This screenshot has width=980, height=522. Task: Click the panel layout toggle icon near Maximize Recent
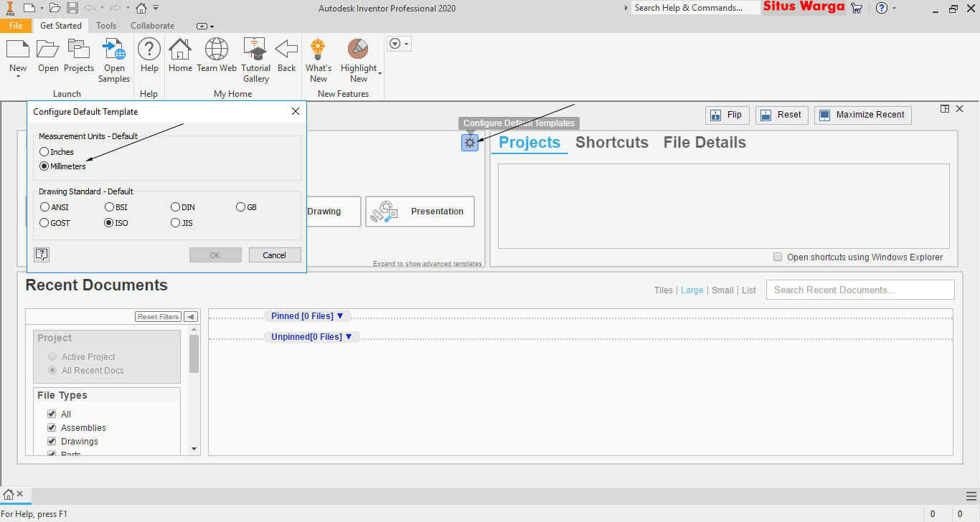click(945, 109)
